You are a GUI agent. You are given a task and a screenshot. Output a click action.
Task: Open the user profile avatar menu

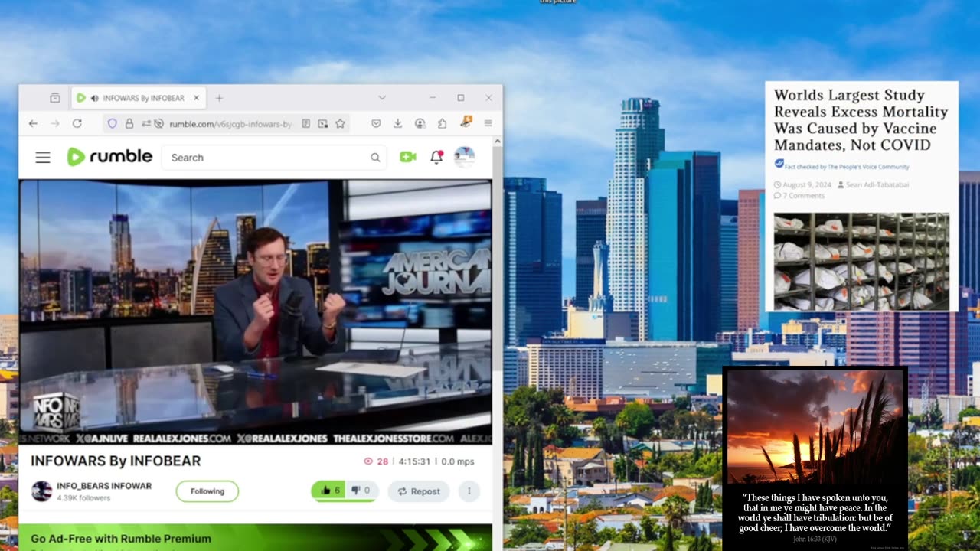pos(464,157)
